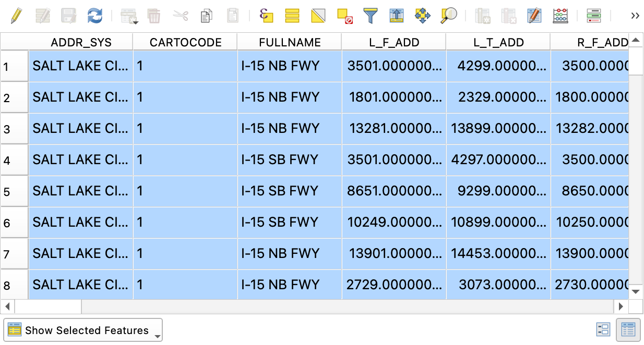Click the vertical scrollbar up arrow
This screenshot has height=345, width=644.
636,40
